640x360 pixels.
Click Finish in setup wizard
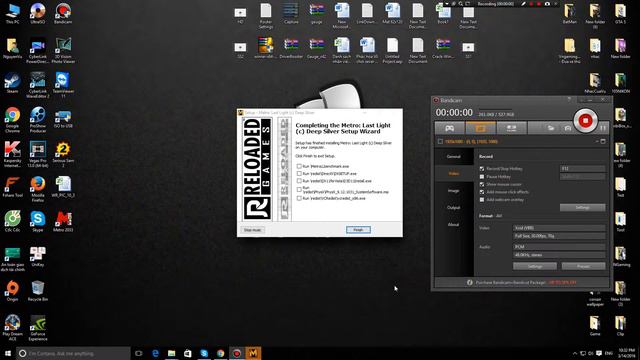click(358, 230)
